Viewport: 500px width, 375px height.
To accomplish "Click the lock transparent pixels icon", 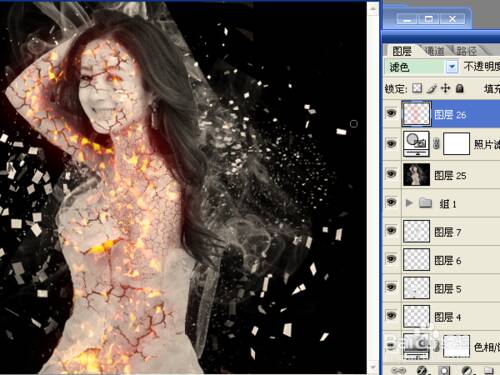I will 417,88.
